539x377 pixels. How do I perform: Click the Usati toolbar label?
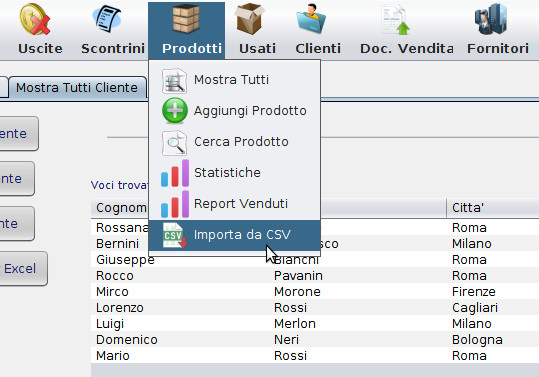click(x=257, y=48)
